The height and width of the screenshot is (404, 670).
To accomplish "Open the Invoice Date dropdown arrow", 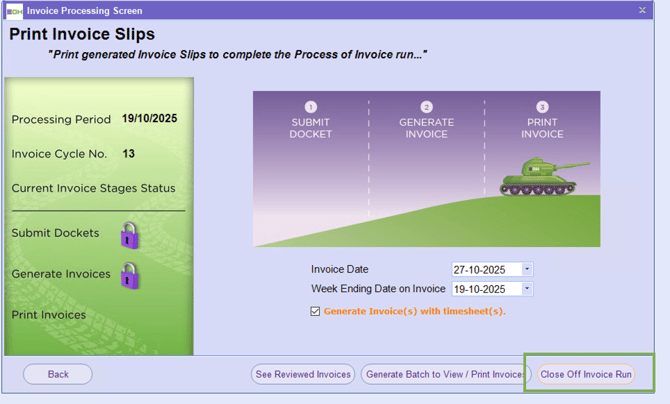I will point(527,269).
